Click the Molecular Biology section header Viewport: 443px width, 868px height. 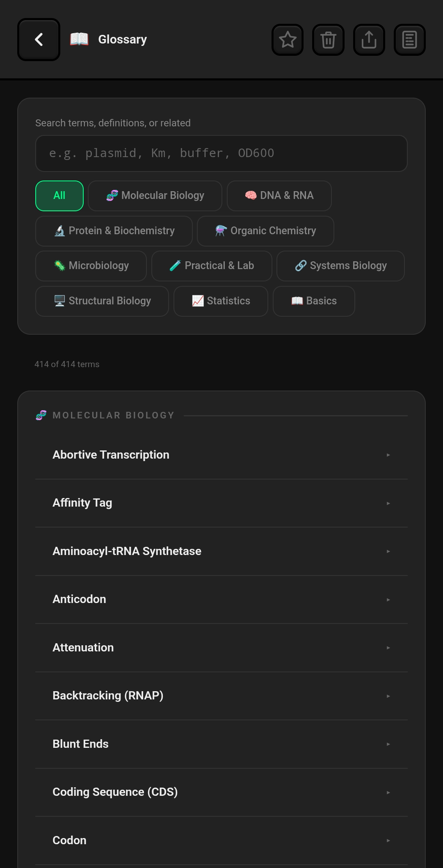(105, 415)
